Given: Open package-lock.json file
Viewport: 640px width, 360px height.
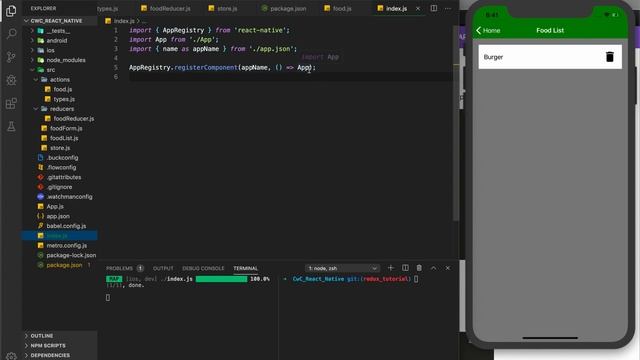Looking at the screenshot, I should (71, 256).
